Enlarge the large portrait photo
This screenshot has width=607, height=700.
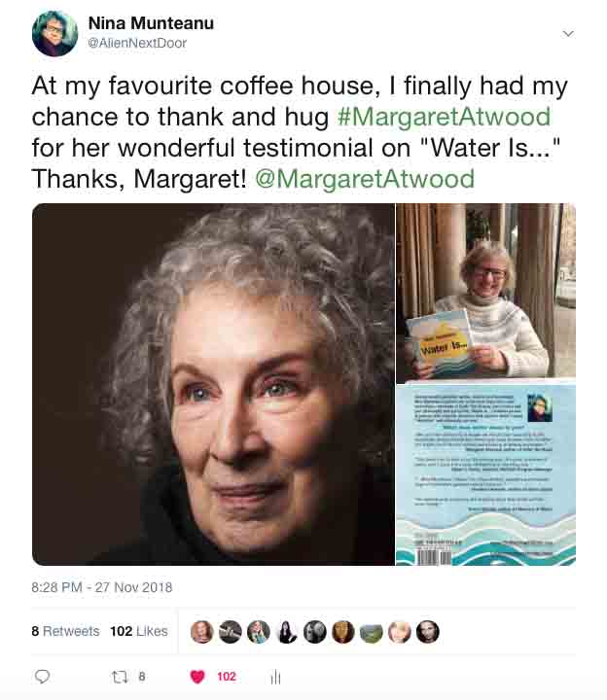pyautogui.click(x=213, y=384)
